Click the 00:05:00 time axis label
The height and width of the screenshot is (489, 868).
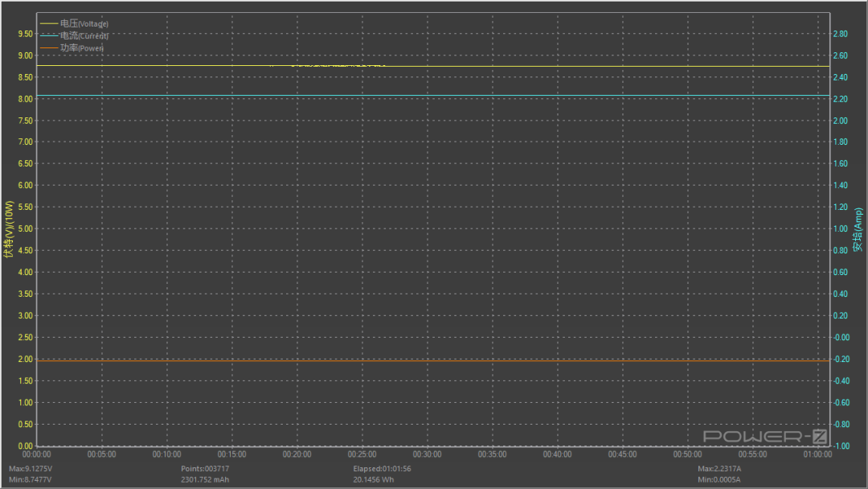pos(102,454)
